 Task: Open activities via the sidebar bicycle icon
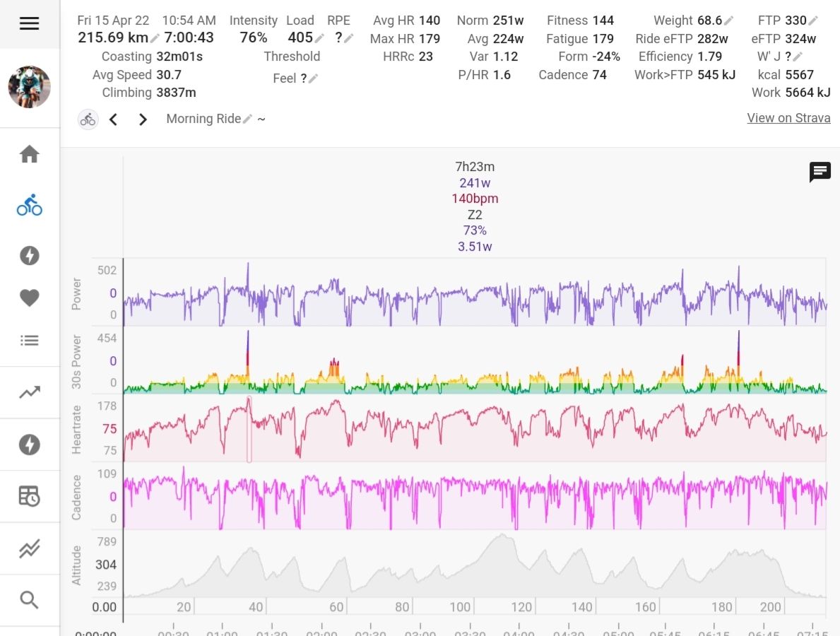pos(29,206)
